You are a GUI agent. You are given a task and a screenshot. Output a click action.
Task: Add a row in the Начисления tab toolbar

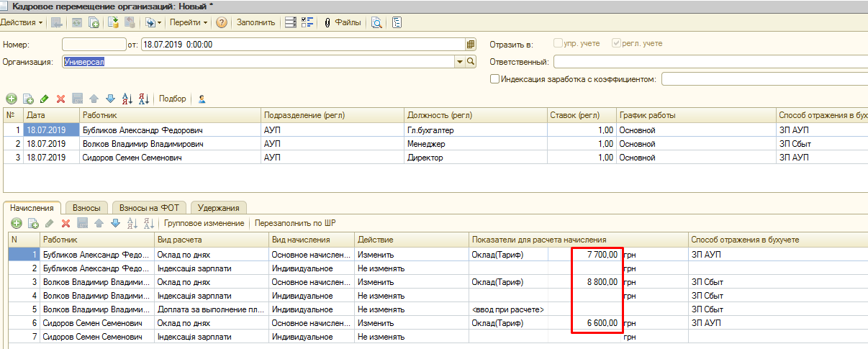pyautogui.click(x=16, y=223)
